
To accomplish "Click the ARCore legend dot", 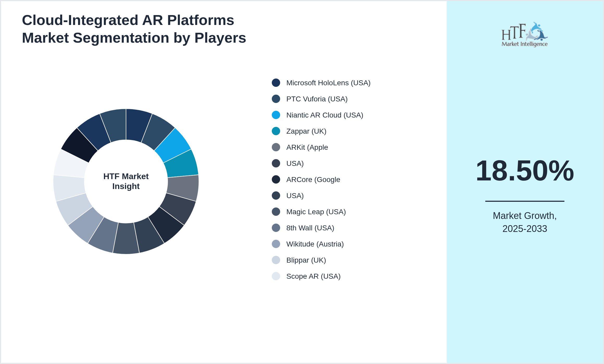I will 276,179.
